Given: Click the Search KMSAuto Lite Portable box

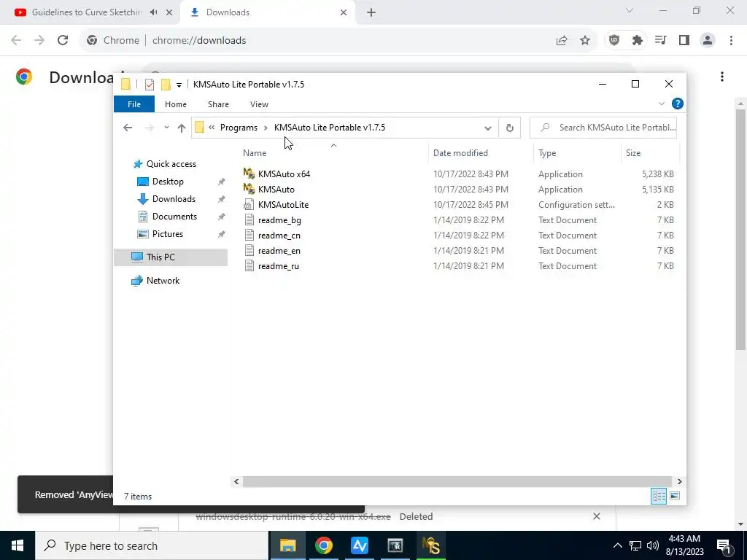Looking at the screenshot, I should [x=603, y=128].
